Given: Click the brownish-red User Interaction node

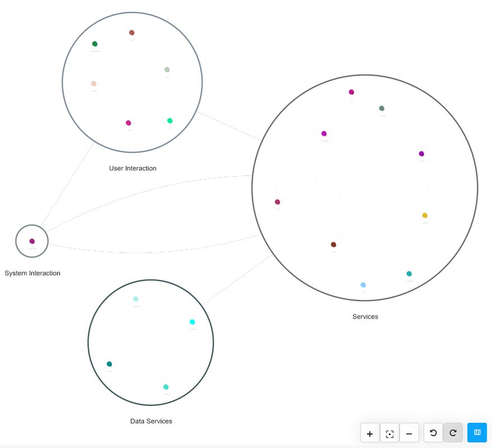Looking at the screenshot, I should click(x=132, y=33).
